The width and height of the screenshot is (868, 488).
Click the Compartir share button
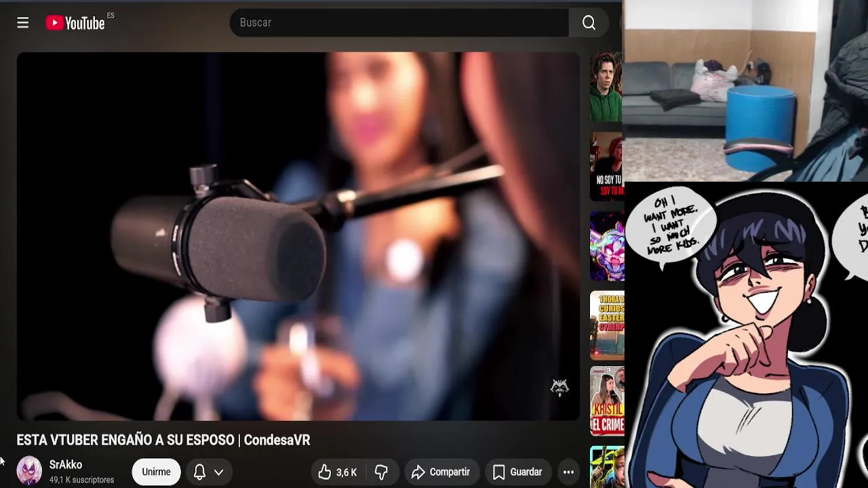441,472
